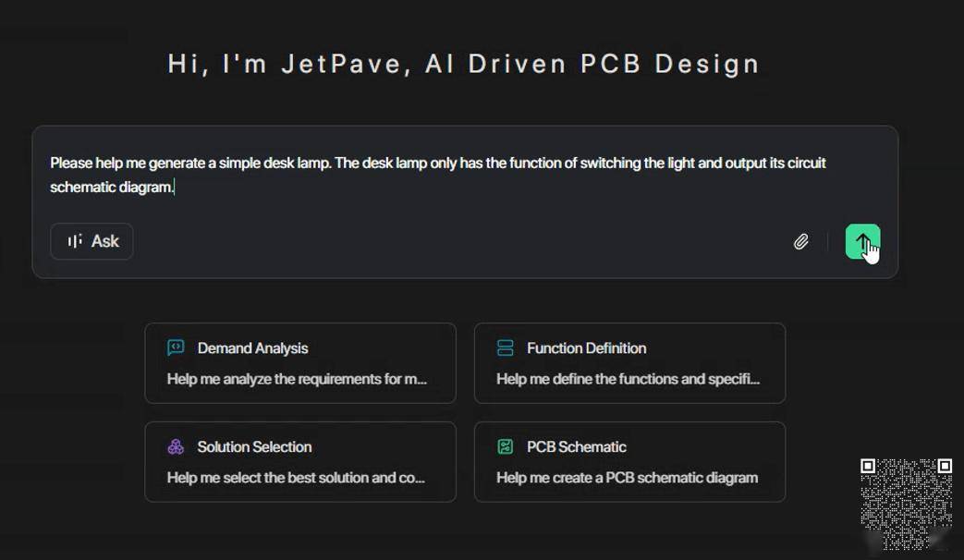
Task: Click "Help me analyze the requirements" text
Action: point(297,379)
